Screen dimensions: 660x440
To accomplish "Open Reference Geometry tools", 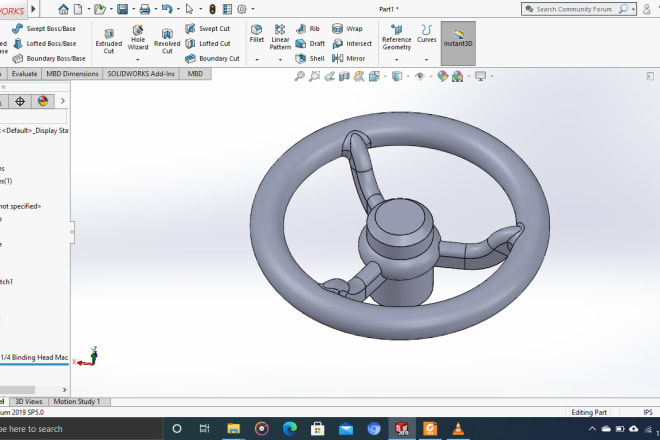I will (397, 37).
